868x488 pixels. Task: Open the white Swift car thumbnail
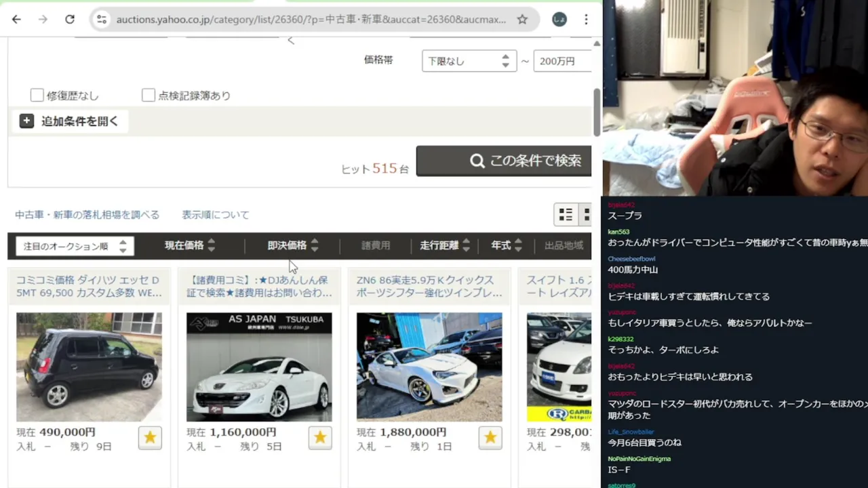pyautogui.click(x=559, y=367)
